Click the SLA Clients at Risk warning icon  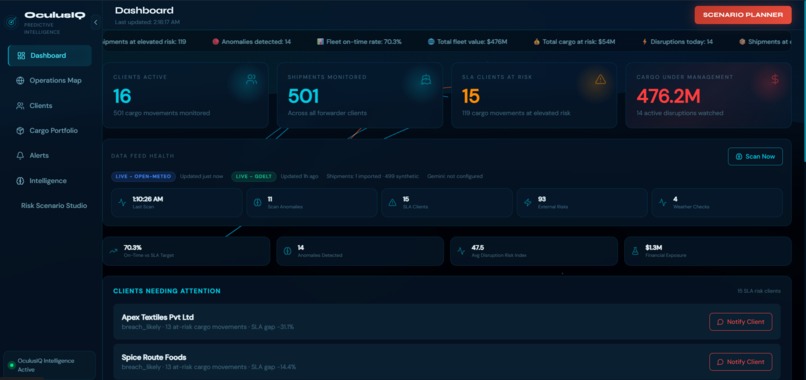tap(600, 79)
